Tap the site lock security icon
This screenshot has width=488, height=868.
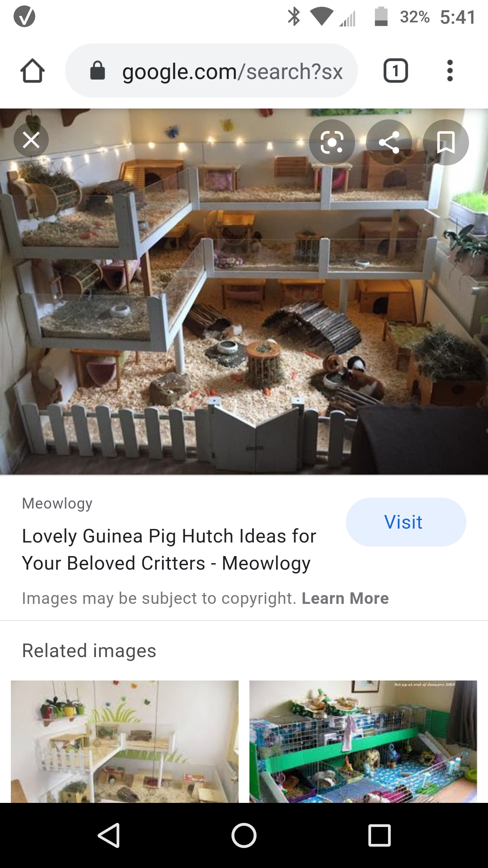(98, 71)
